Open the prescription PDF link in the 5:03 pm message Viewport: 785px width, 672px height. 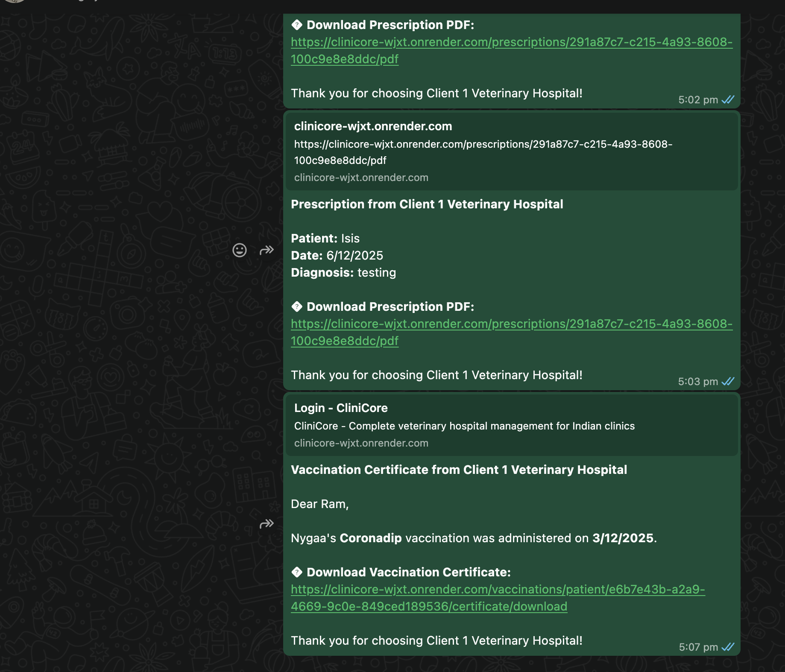[511, 324]
